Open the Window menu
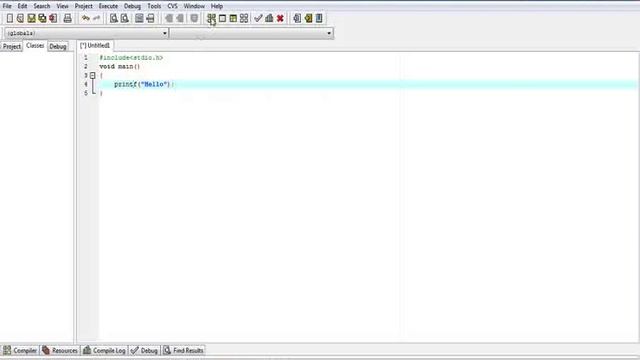This screenshot has height=360, width=640. click(194, 6)
